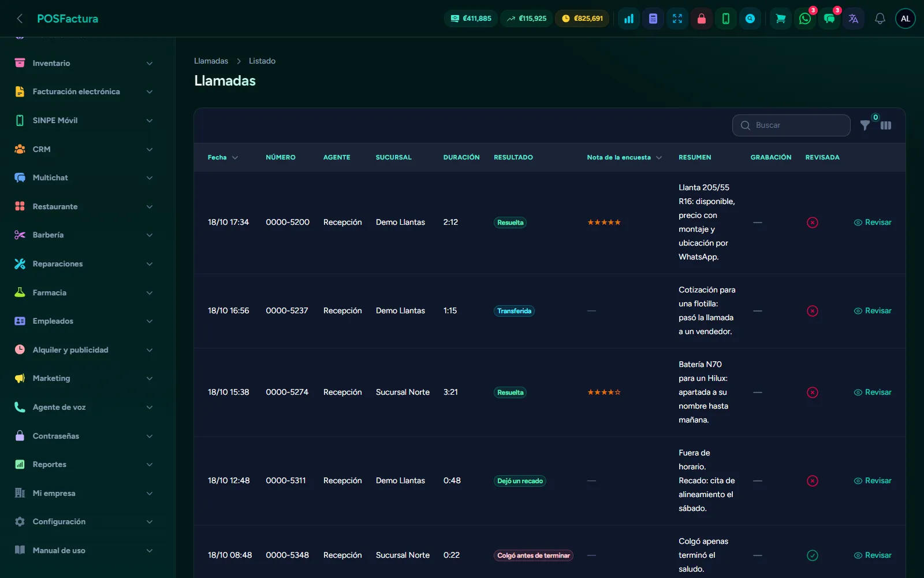Expand the Agente de voz section
This screenshot has height=578, width=924.
84,407
